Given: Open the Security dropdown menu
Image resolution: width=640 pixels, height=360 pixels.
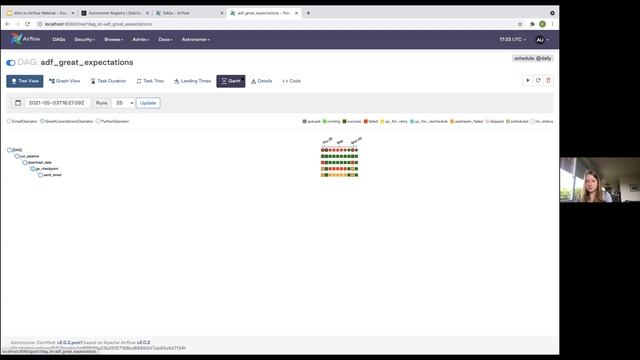Looking at the screenshot, I should pyautogui.click(x=84, y=40).
